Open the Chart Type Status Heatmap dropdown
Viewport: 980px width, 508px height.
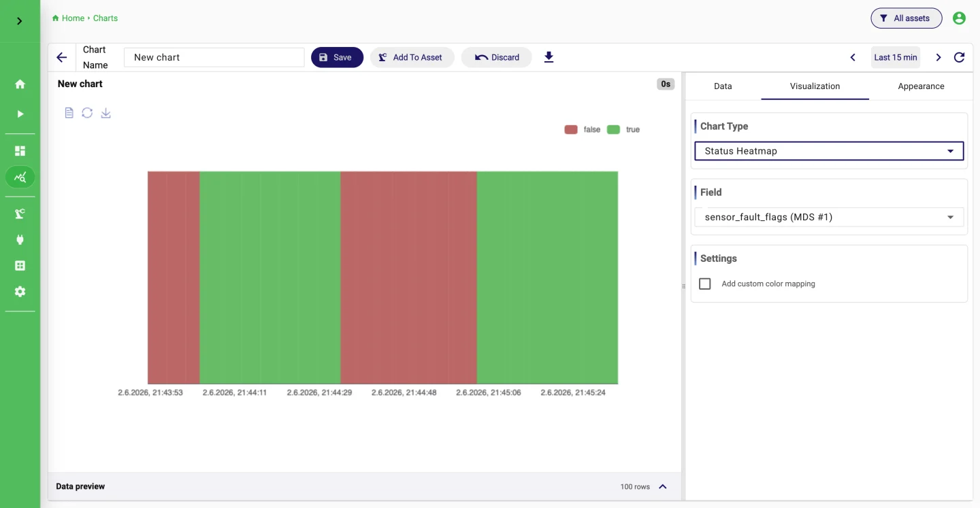[829, 151]
